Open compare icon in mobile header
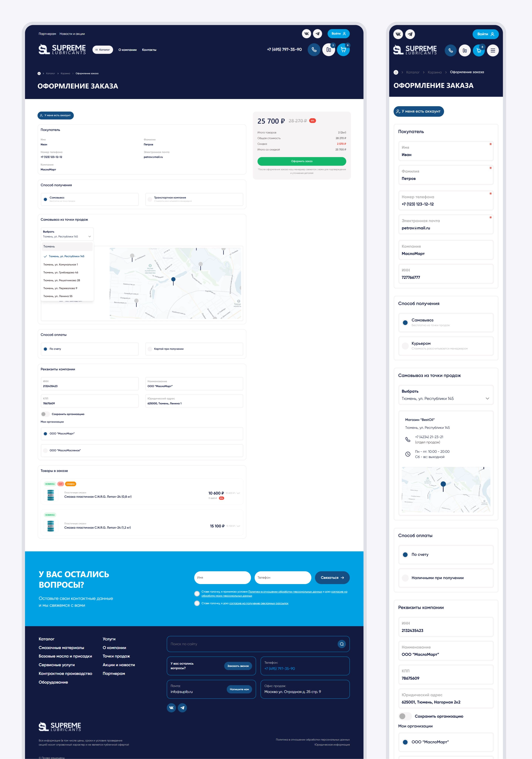 465,51
